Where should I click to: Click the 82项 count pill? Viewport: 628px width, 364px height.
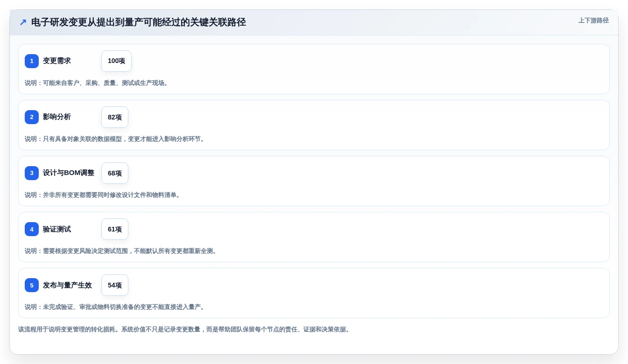click(x=115, y=117)
